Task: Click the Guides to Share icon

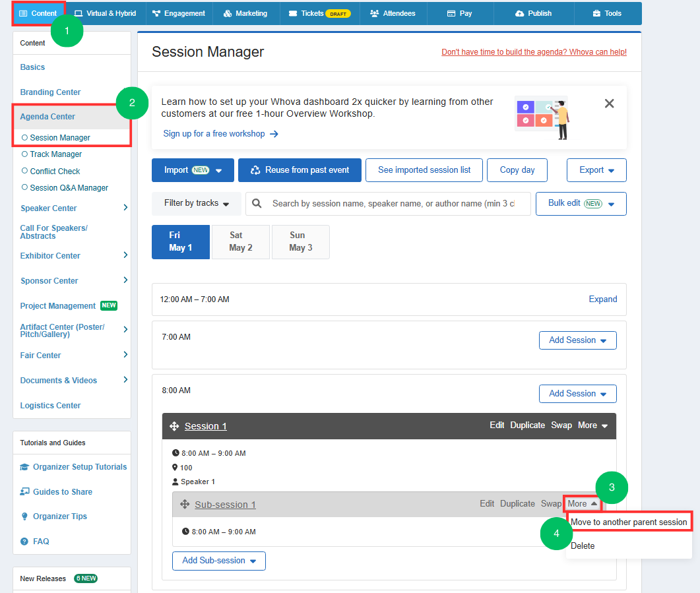Action: click(x=24, y=491)
